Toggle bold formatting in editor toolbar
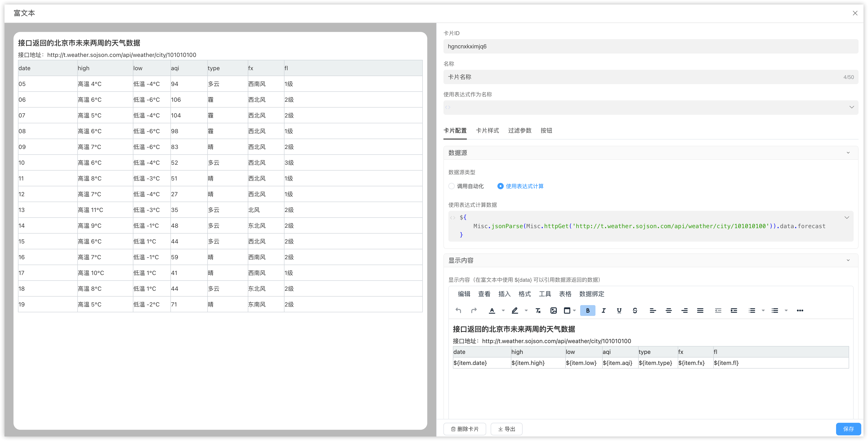Image resolution: width=868 pixels, height=441 pixels. (x=588, y=310)
